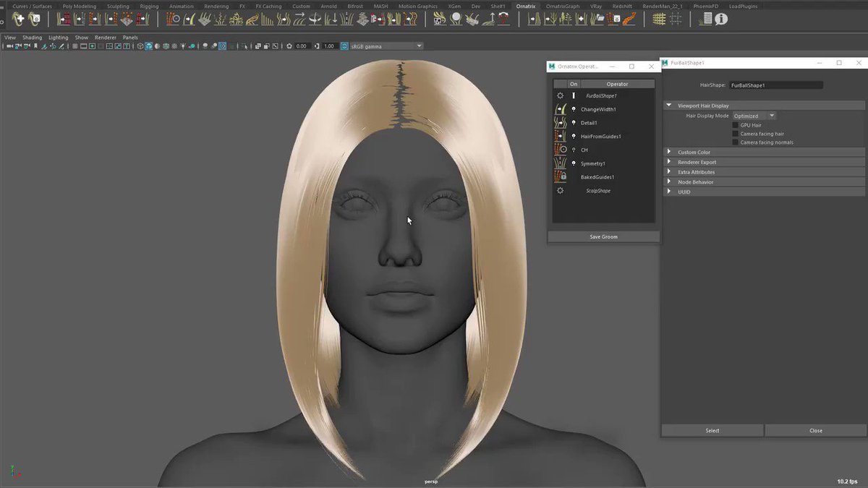Click the highlighted smooth shade cube icon
868x488 pixels.
(x=148, y=46)
